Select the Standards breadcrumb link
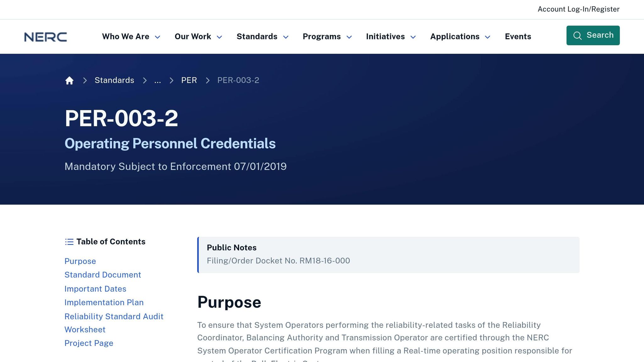644x362 pixels. click(114, 80)
